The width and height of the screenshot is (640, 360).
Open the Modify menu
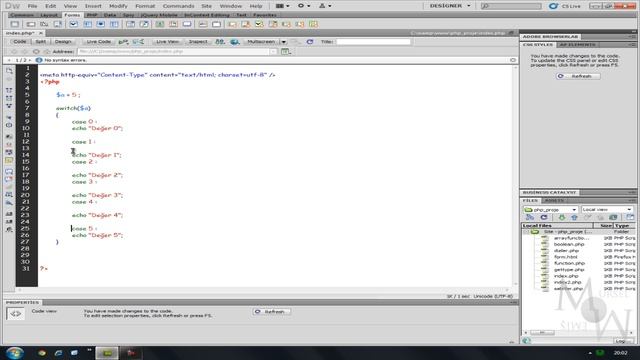118,6
